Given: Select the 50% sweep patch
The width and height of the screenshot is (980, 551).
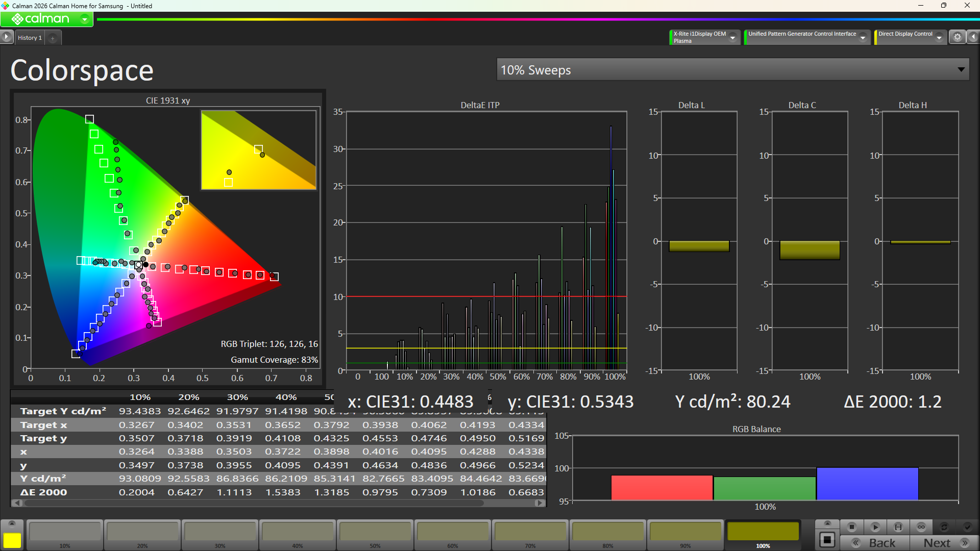Looking at the screenshot, I should pos(375,535).
